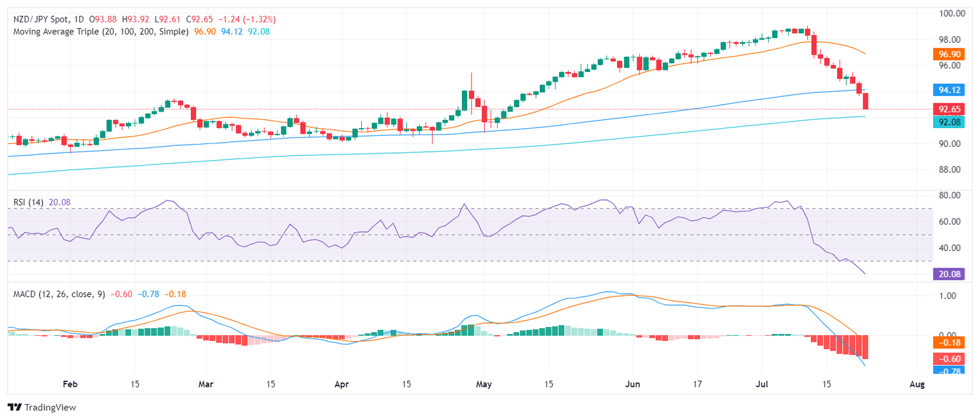Select the latest red candlestick on the price chart
This screenshot has width=980, height=420.
point(865,101)
